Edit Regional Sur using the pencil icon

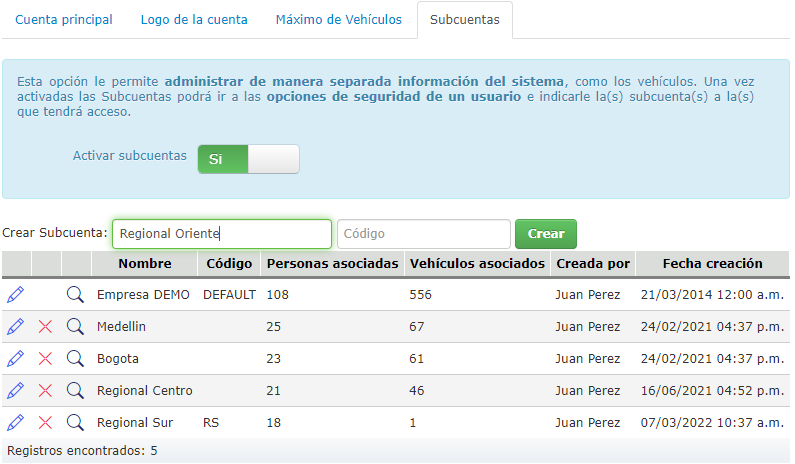16,422
